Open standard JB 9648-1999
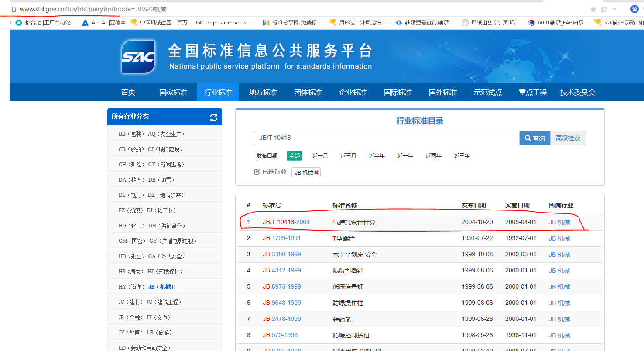This screenshot has height=351, width=644. click(x=282, y=303)
